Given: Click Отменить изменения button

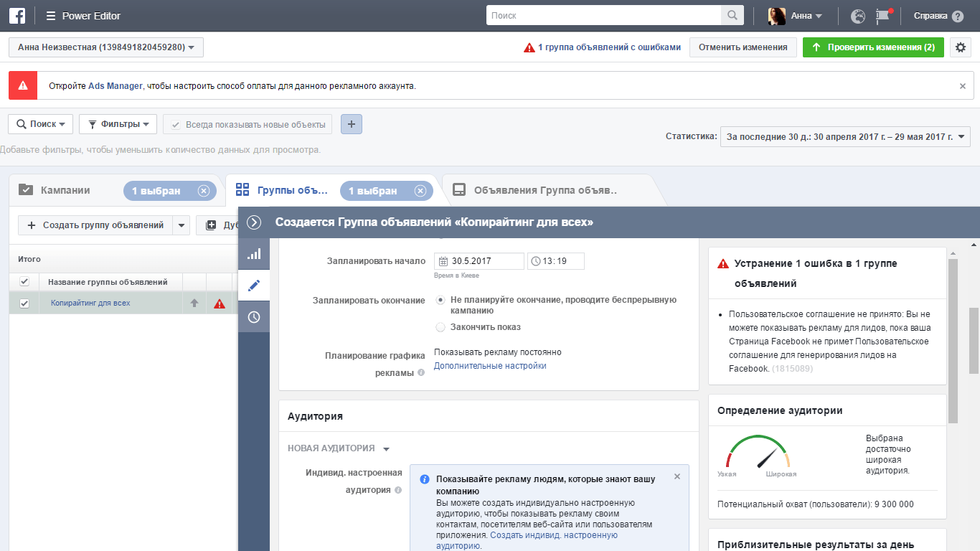Looking at the screenshot, I should (x=743, y=47).
